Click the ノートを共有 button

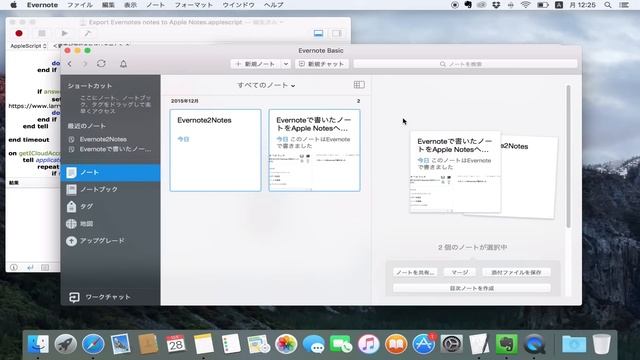415,272
